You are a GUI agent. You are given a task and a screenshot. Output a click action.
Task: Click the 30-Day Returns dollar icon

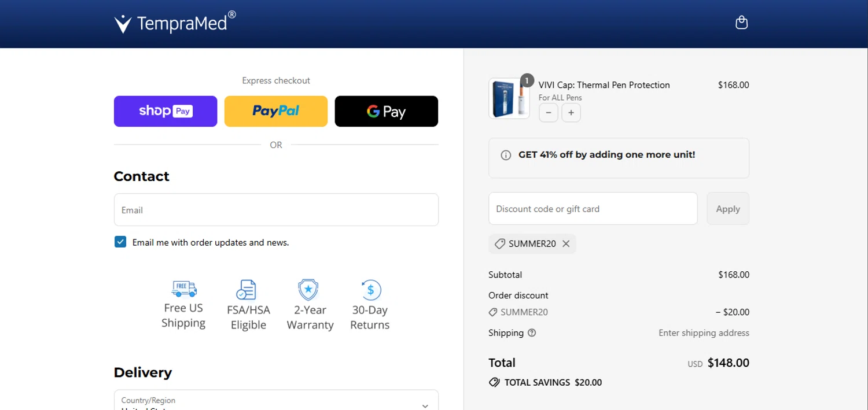pos(371,289)
